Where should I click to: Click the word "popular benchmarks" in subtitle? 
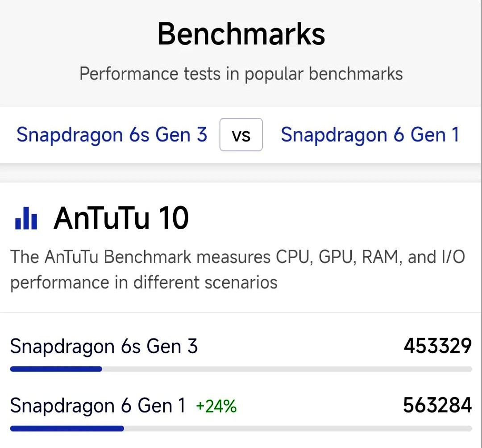(323, 74)
